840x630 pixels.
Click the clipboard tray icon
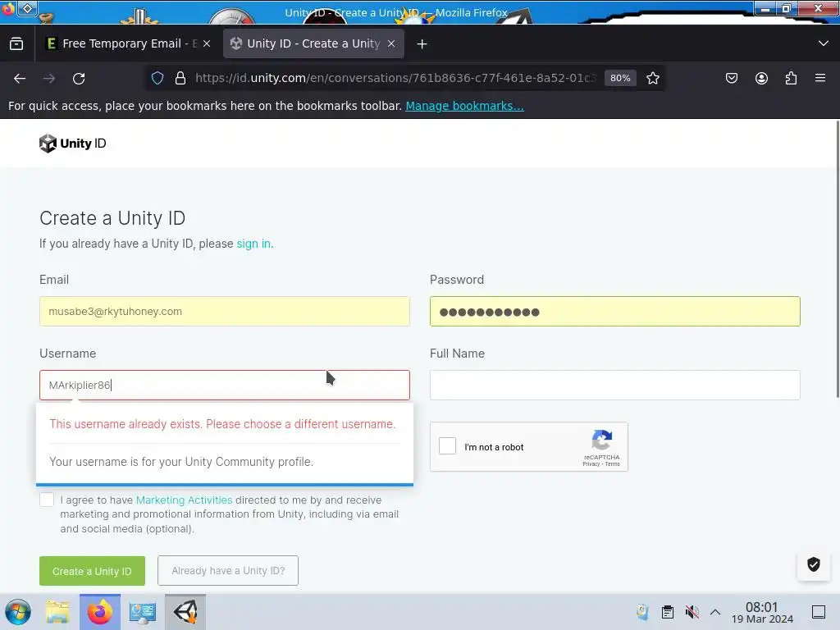point(668,612)
